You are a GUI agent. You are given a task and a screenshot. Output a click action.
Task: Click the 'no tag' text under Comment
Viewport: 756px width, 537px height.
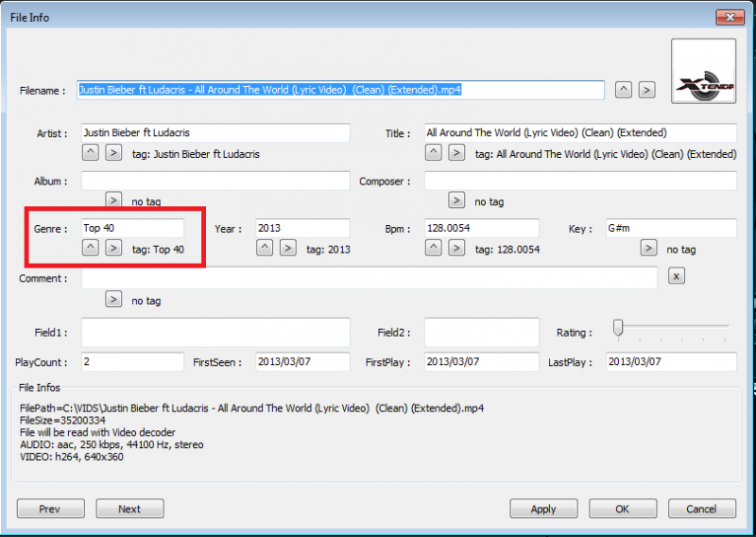coord(146,301)
